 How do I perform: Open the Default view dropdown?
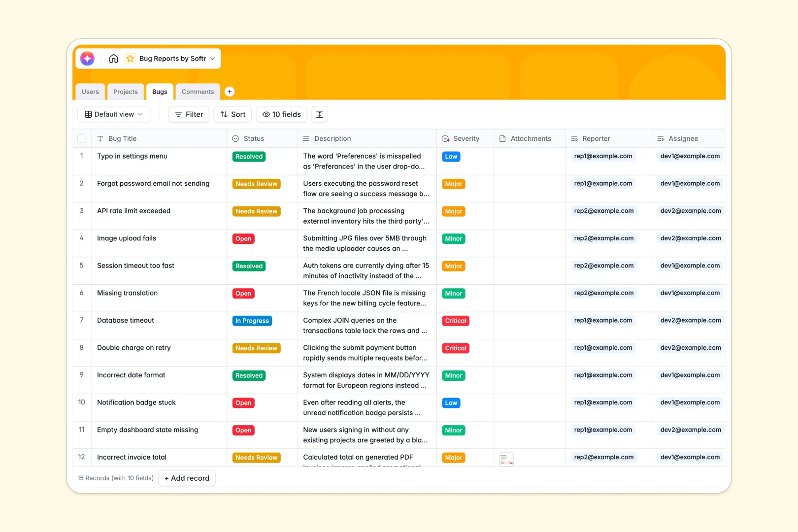click(x=114, y=114)
